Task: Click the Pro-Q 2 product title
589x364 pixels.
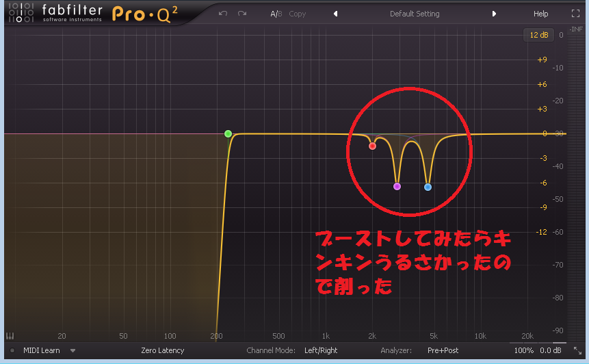Action: point(144,14)
